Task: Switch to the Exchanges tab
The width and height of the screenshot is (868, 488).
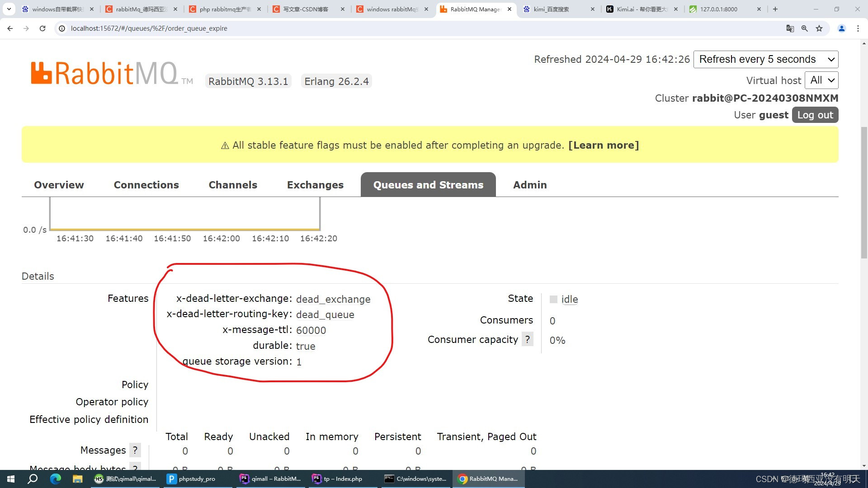Action: (315, 185)
